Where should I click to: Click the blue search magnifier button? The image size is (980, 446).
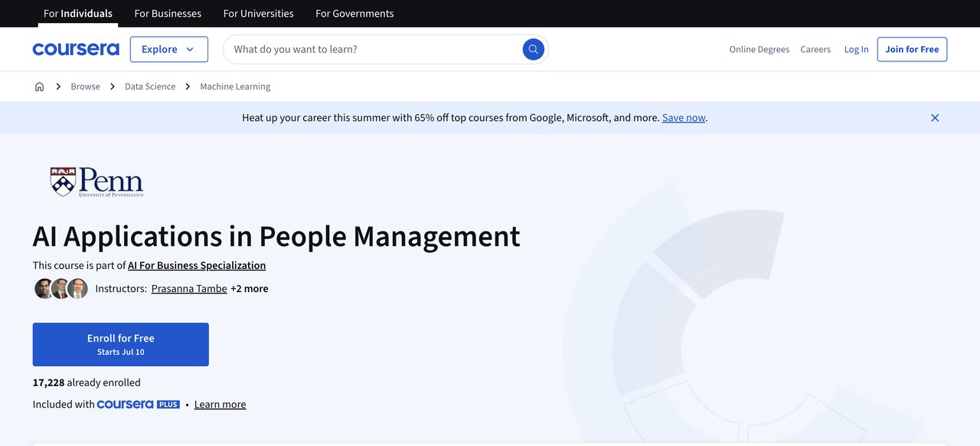534,49
